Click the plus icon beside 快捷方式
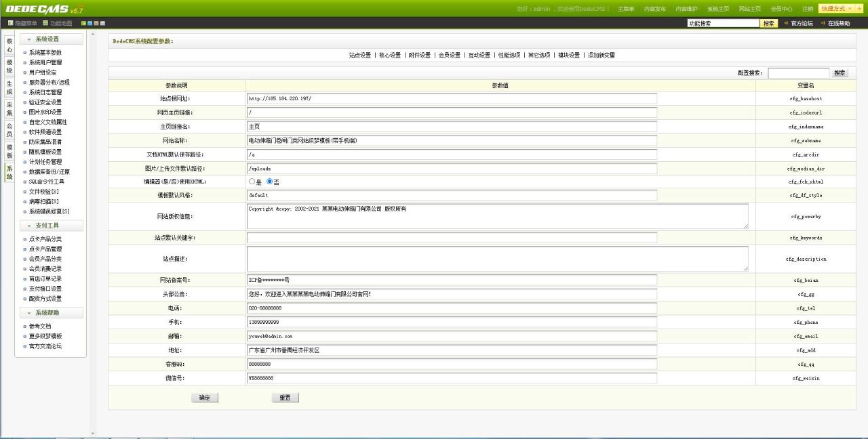The image size is (868, 439). click(x=860, y=9)
